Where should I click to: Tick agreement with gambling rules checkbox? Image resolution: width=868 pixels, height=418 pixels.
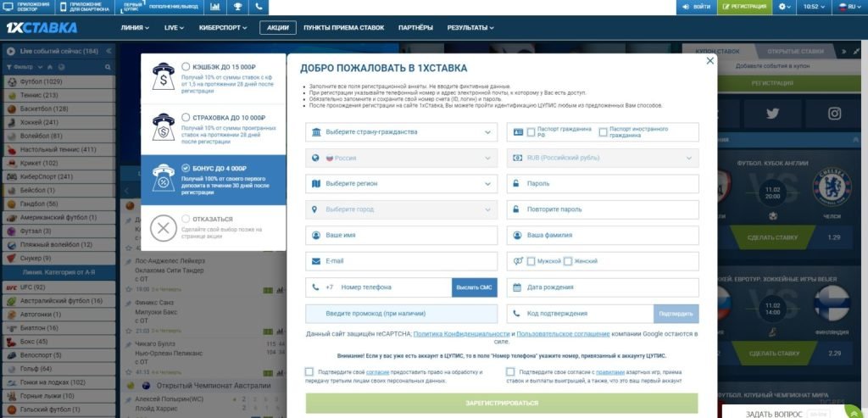(509, 372)
